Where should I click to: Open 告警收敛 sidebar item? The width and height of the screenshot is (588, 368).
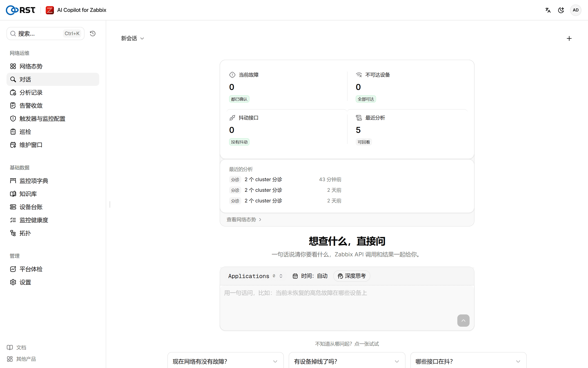53,105
